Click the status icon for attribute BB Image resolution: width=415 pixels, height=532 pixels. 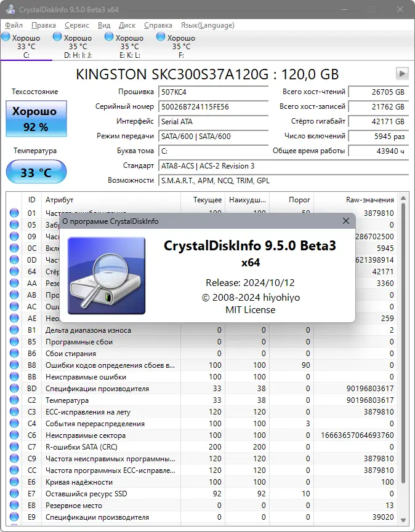[14, 377]
